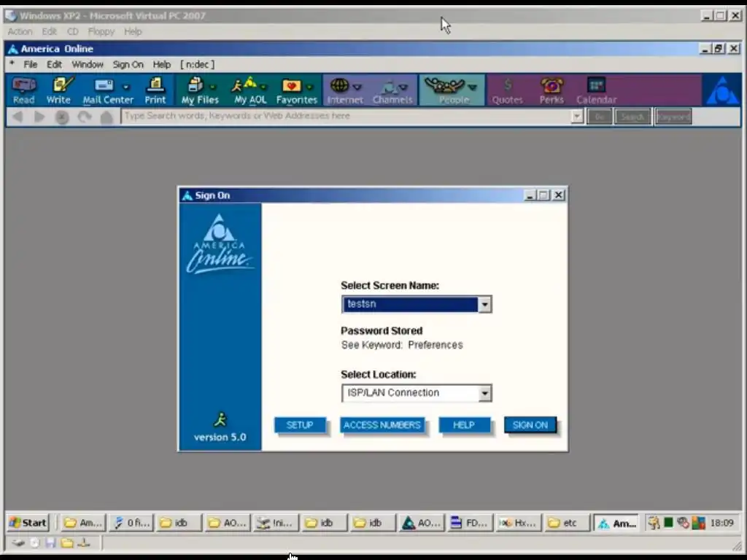Click the FD... taskbar item
The width and height of the screenshot is (747, 560).
pyautogui.click(x=470, y=523)
